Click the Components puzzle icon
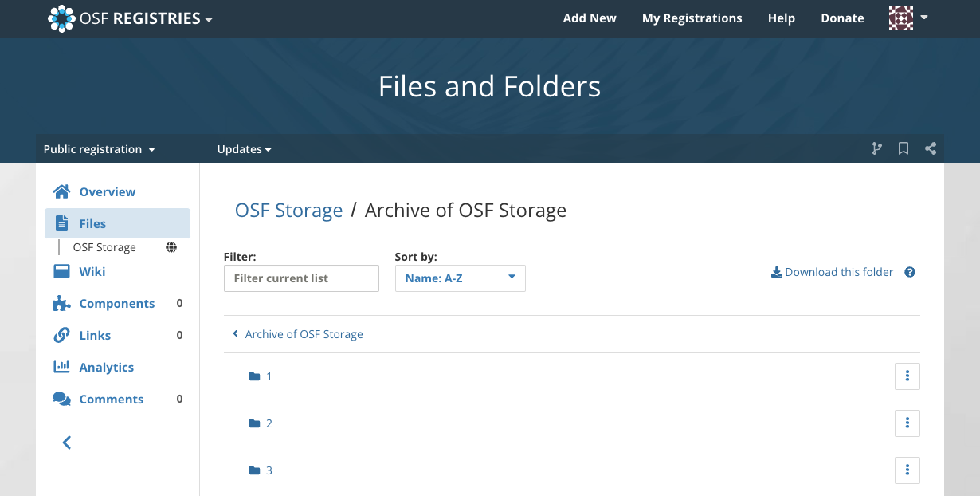This screenshot has height=496, width=980. click(x=61, y=303)
